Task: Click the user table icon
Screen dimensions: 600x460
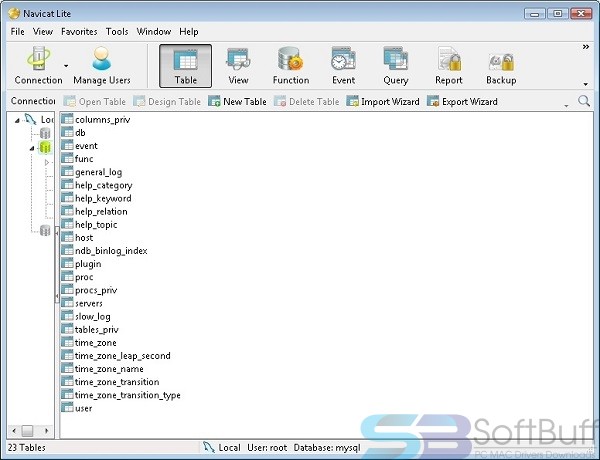Action: click(67, 408)
